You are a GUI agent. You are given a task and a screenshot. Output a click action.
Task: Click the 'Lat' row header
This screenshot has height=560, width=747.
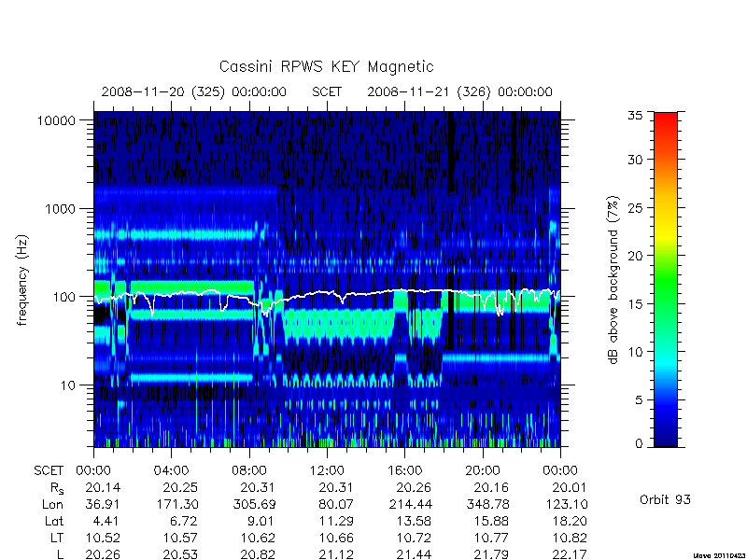pos(54,521)
